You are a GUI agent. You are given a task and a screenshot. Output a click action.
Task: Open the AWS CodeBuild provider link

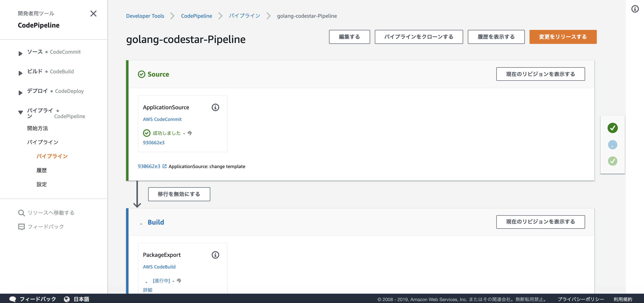[x=159, y=267]
